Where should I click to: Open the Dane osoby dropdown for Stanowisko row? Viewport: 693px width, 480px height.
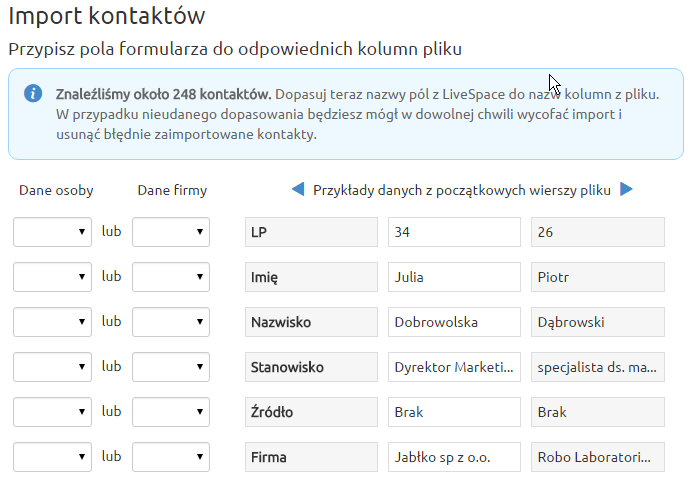[53, 367]
